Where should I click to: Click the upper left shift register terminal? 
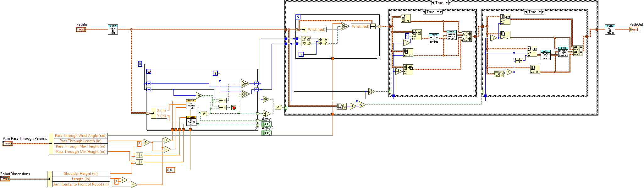[149, 83]
